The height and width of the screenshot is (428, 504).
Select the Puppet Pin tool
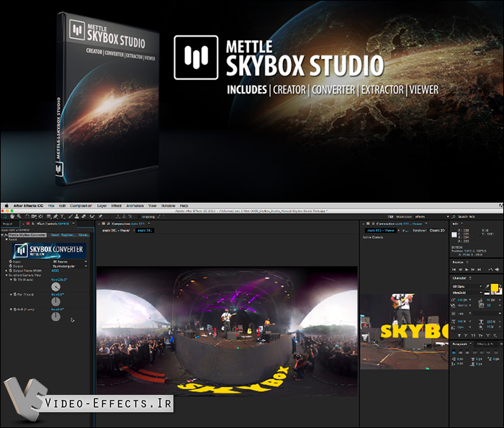tap(100, 217)
